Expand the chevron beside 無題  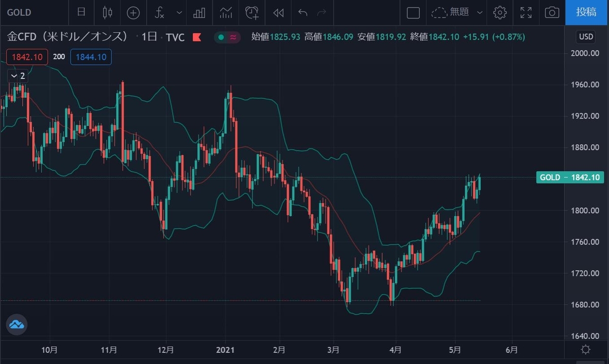click(481, 12)
